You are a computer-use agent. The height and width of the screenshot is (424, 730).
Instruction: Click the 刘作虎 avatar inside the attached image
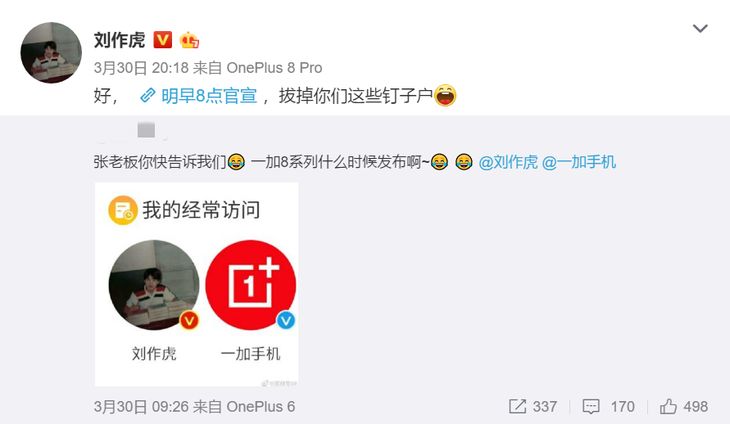tap(154, 285)
